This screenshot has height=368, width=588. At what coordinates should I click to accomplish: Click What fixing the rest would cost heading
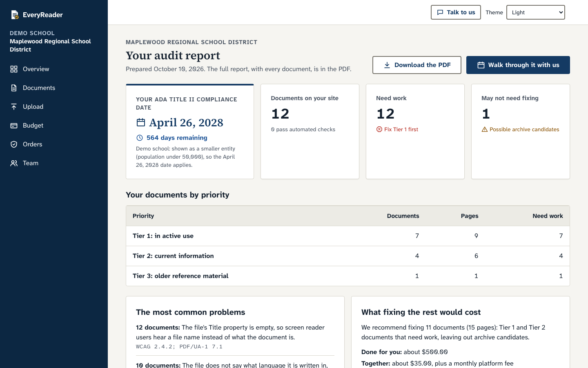click(421, 312)
